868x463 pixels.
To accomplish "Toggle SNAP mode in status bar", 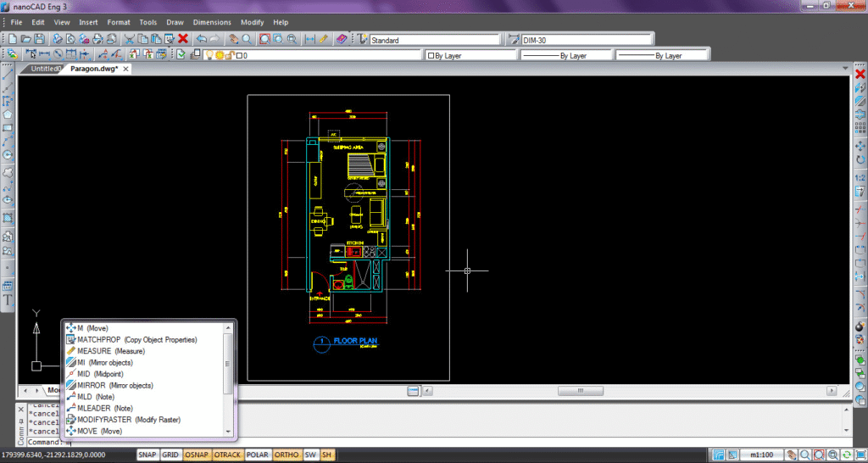I will coord(147,455).
